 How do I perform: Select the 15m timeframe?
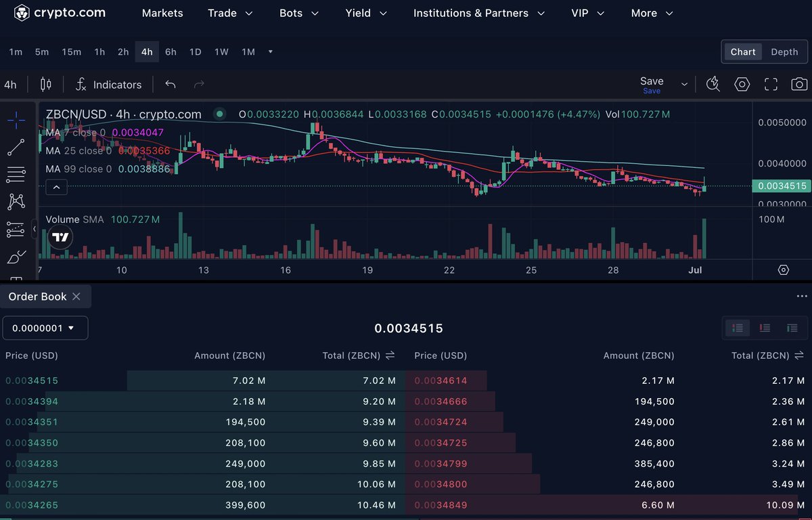tap(71, 51)
